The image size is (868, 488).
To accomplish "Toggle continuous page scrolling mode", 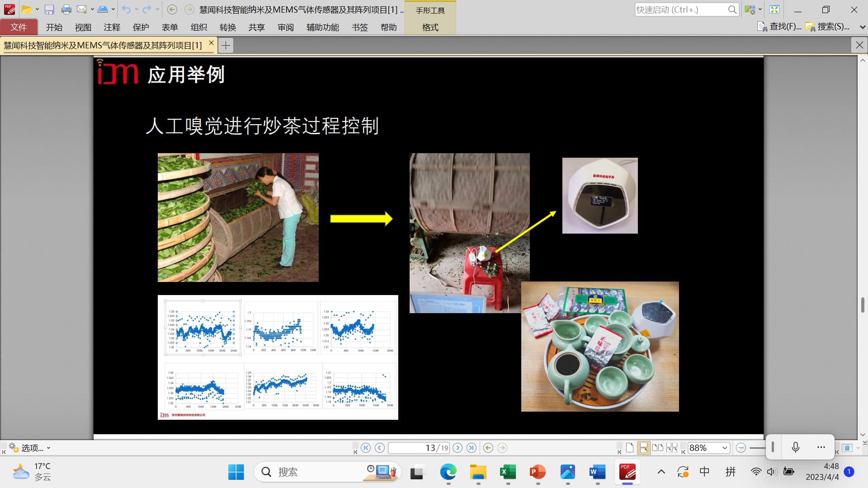I will click(643, 448).
